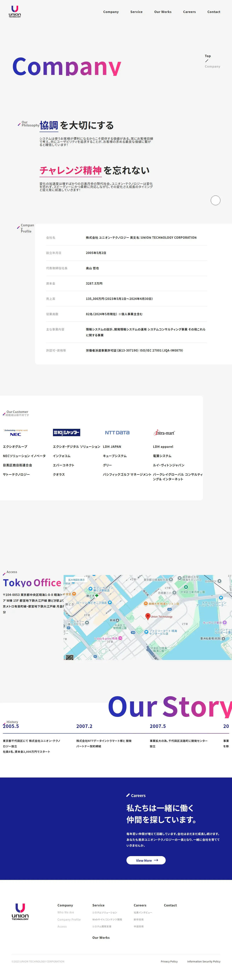Open footer Our Works link
This screenshot has height=980, width=232.
101,937
